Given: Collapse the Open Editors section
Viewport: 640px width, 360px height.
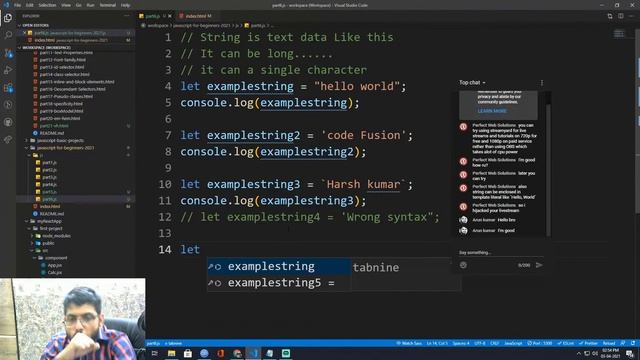Looking at the screenshot, I should (35, 25).
